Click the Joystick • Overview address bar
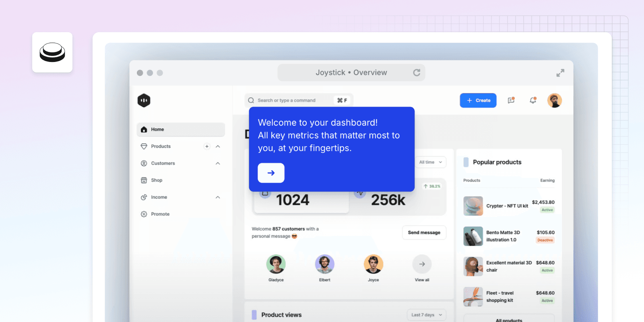Screen dimensions: 644x322 coord(351,72)
